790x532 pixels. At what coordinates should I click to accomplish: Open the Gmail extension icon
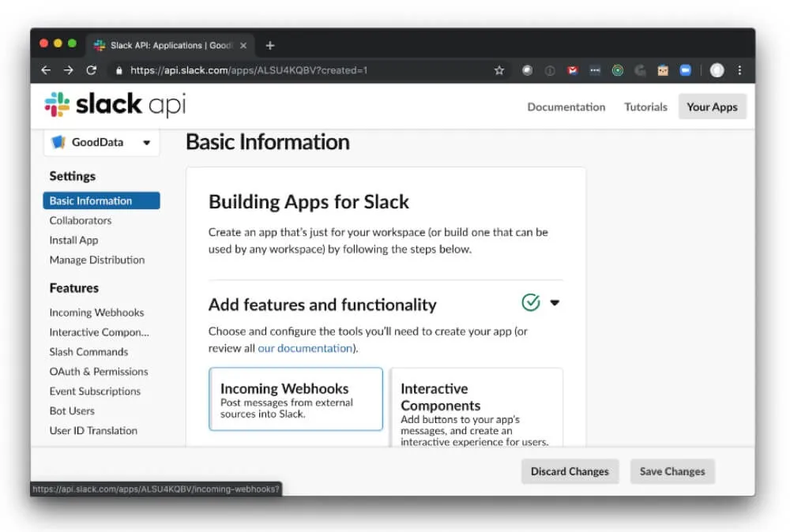pyautogui.click(x=572, y=69)
